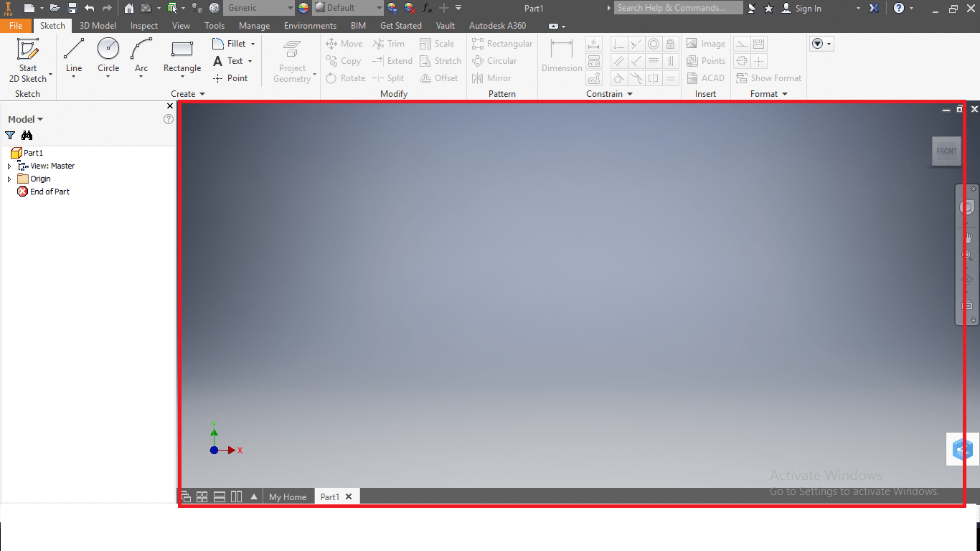Screen dimensions: 980x551
Task: Open the Fillet dropdown arrow
Action: pyautogui.click(x=253, y=43)
